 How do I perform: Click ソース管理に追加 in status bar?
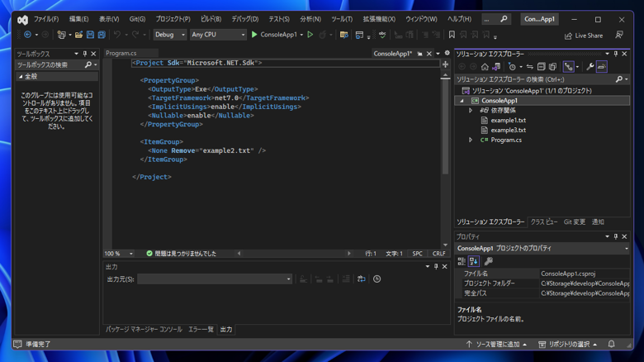[x=496, y=344]
